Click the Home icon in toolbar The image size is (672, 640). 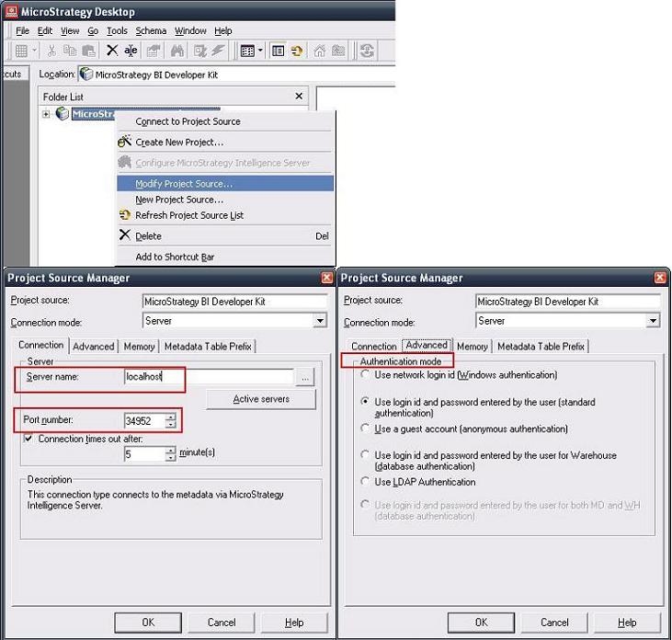(320, 51)
